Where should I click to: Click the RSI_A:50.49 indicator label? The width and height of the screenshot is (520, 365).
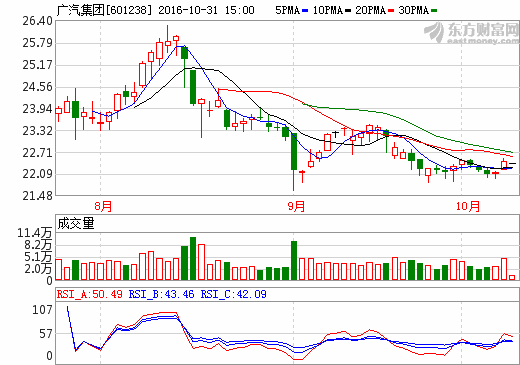coord(90,294)
